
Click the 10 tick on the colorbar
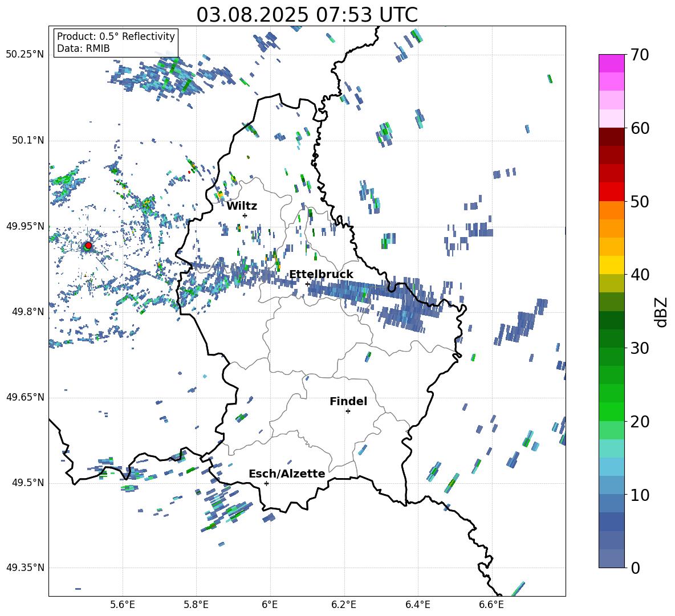640,495
